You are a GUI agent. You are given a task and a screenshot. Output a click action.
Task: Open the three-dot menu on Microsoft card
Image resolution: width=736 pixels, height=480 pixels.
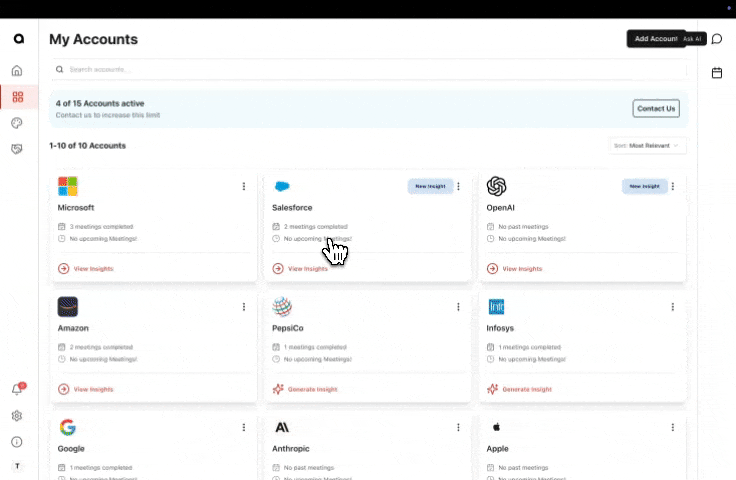pyautogui.click(x=244, y=186)
